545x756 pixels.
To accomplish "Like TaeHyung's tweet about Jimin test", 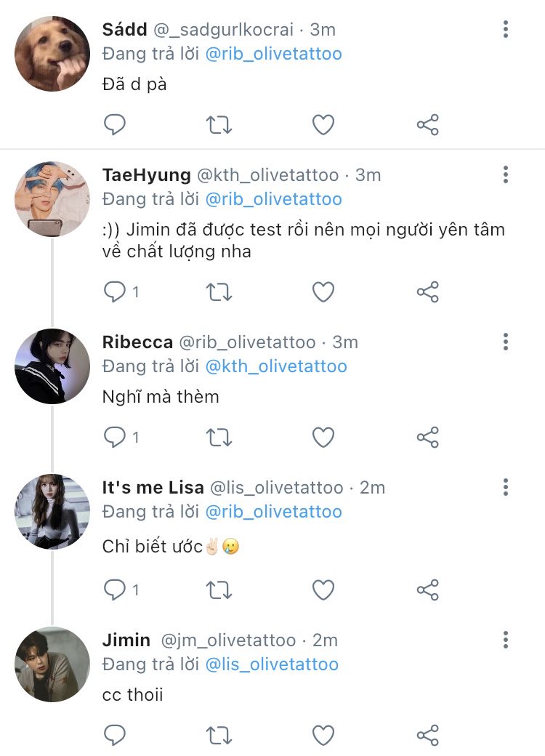I will coord(323,292).
